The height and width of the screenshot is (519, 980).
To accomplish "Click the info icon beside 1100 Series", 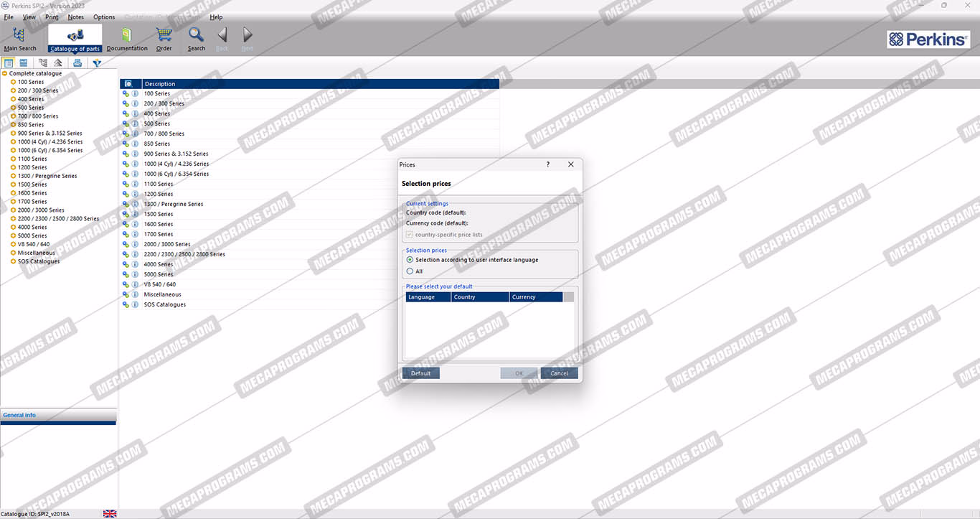I will [x=135, y=184].
